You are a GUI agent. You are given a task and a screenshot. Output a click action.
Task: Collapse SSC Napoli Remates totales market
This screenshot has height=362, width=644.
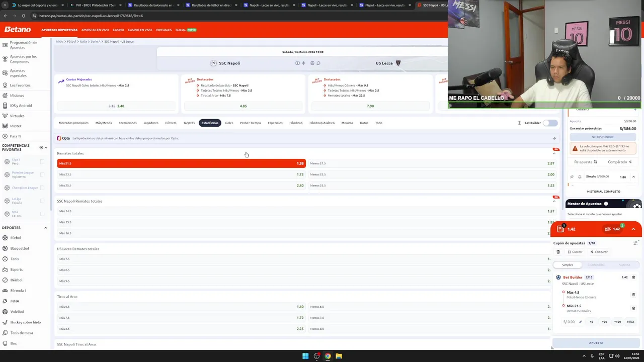tap(554, 201)
